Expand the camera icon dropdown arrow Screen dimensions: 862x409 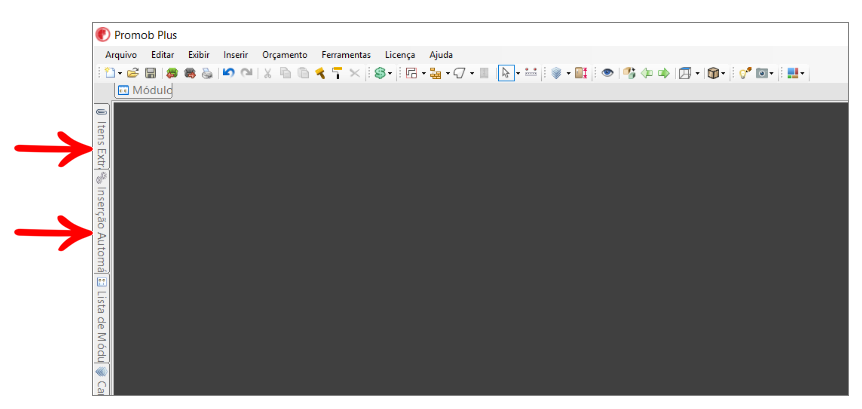point(771,73)
